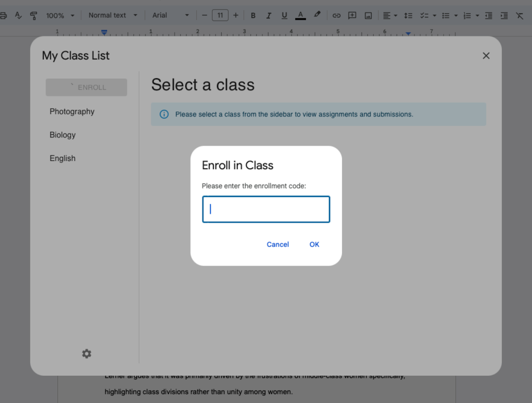The width and height of the screenshot is (532, 403).
Task: Toggle italic formatting
Action: click(269, 15)
